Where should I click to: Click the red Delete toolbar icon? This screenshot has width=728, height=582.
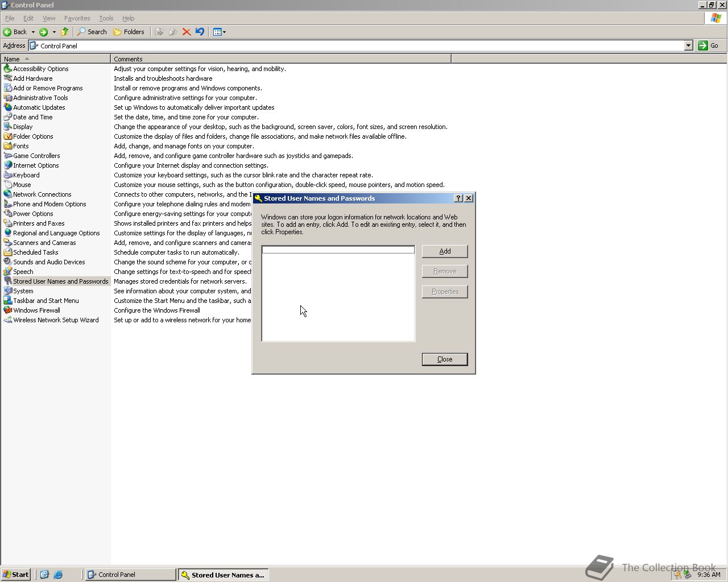point(187,32)
